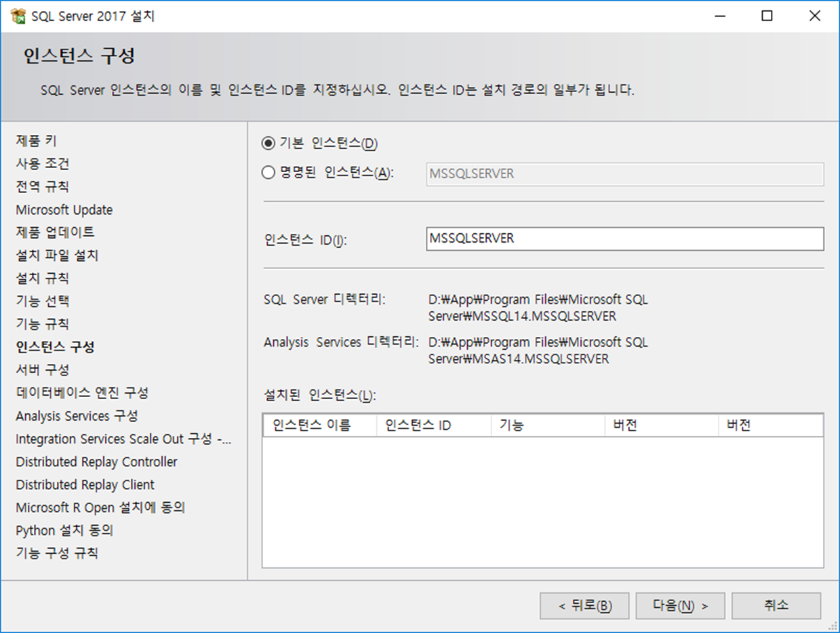The width and height of the screenshot is (840, 633).
Task: Select the Distributed Replay Controller step
Action: point(97,462)
